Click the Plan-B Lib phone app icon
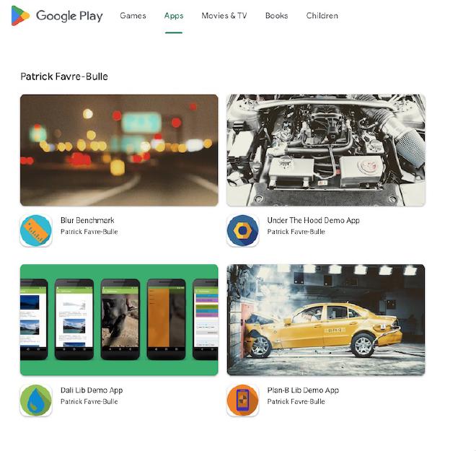 242,400
